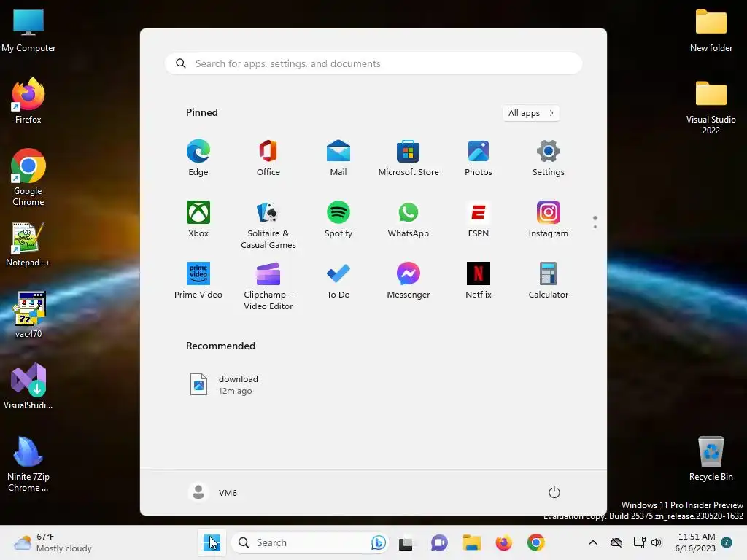Click the Start menu search field
747x560 pixels.
coord(373,63)
